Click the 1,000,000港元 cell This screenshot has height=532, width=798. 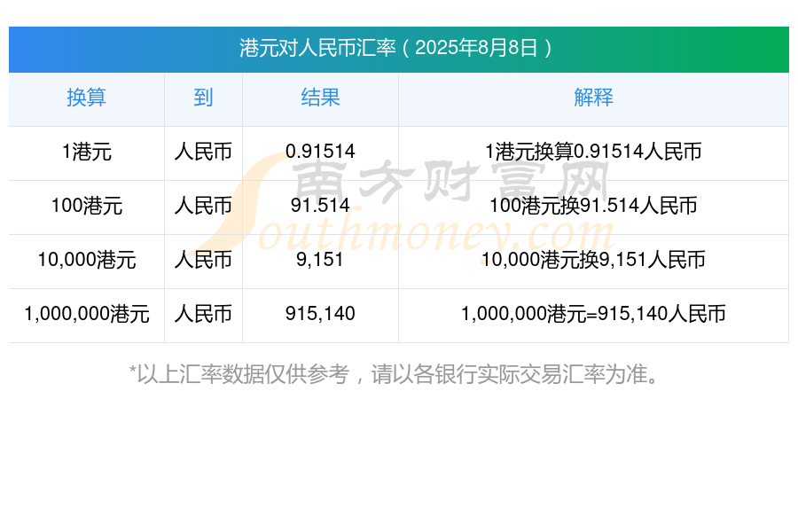pos(87,314)
